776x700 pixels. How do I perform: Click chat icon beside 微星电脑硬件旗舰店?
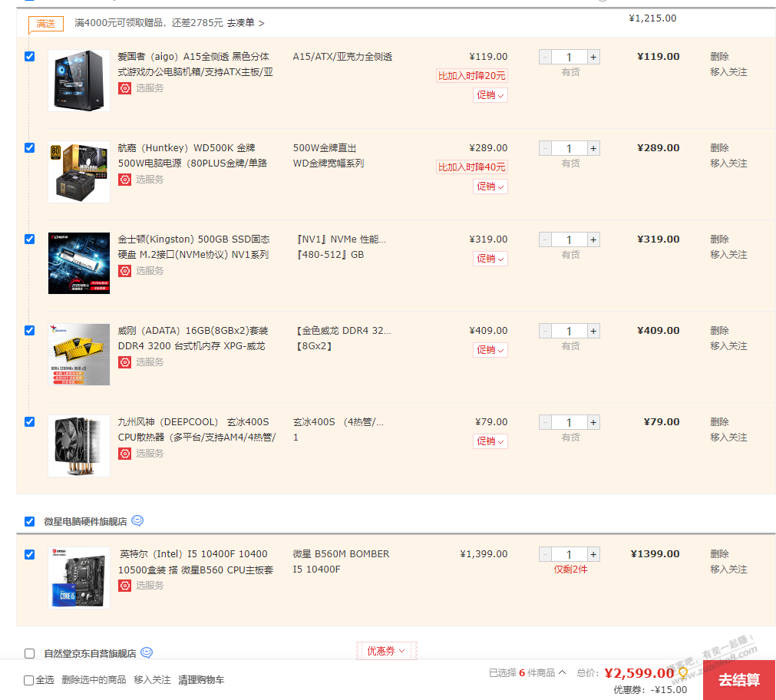pyautogui.click(x=137, y=520)
